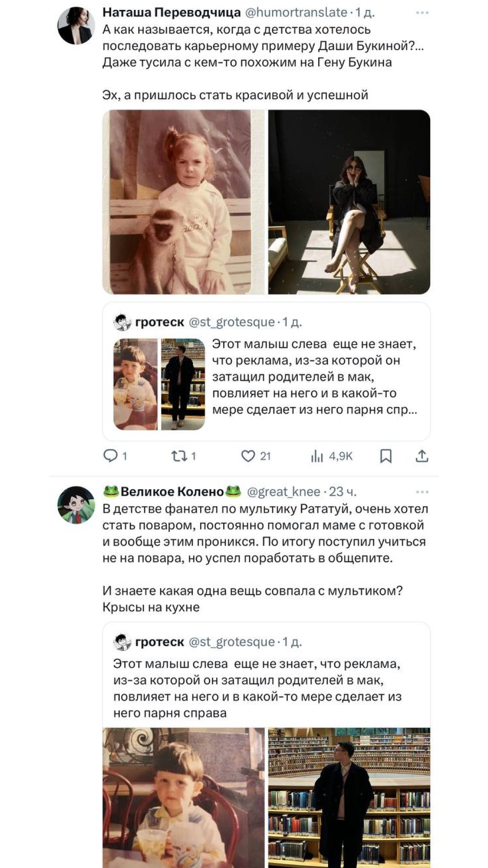Screen dimensions: 488x868
Task: Open small child thumbnail in first quote
Action: (135, 384)
